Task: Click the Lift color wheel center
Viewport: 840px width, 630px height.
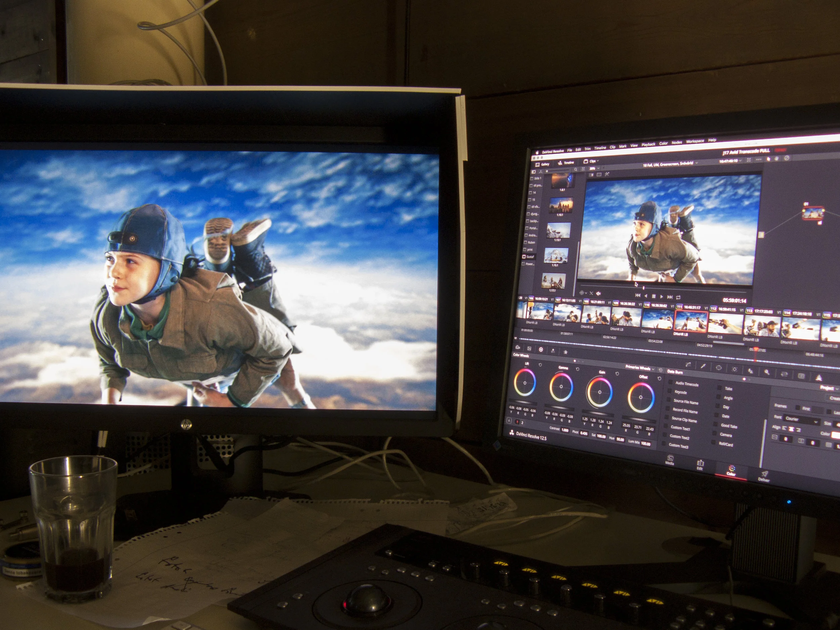Action: click(x=525, y=383)
